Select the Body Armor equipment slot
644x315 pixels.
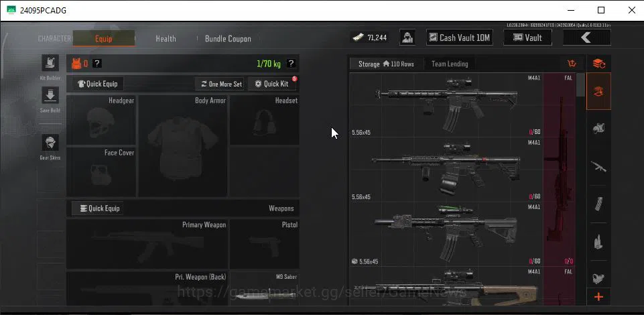tap(183, 146)
